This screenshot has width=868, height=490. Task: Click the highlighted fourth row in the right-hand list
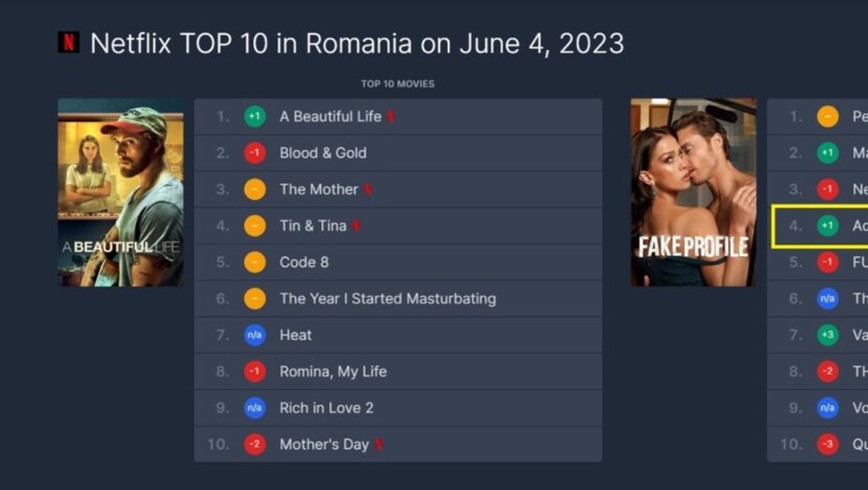(820, 226)
